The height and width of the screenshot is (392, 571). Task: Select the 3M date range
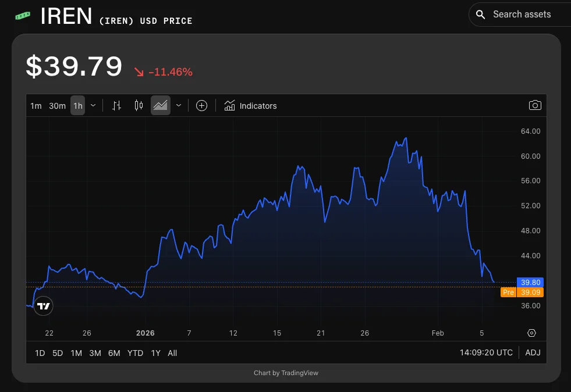click(95, 353)
